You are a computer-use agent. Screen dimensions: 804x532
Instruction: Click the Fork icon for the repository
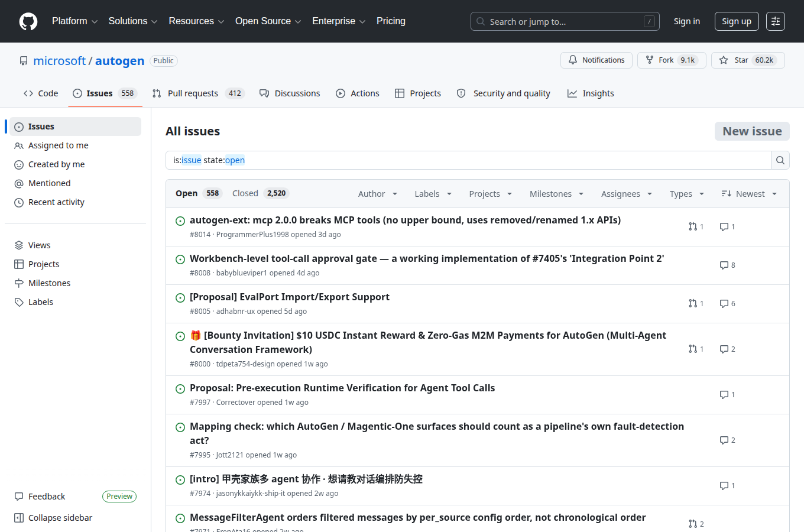coord(650,60)
